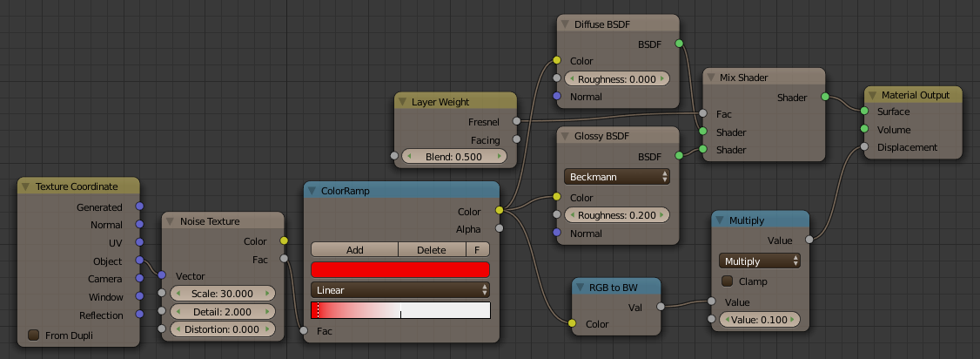Click ColorRamp Alpha output socket

pos(499,229)
